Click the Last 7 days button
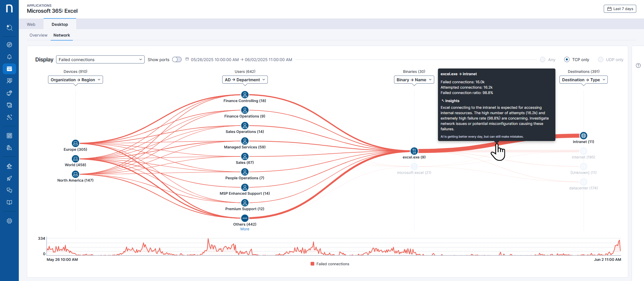 [620, 9]
